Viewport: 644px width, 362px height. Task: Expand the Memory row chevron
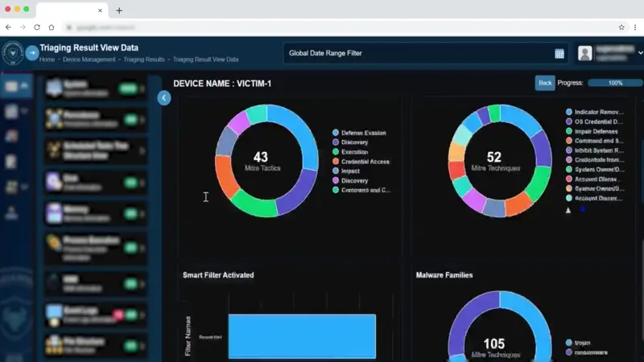[142, 213]
